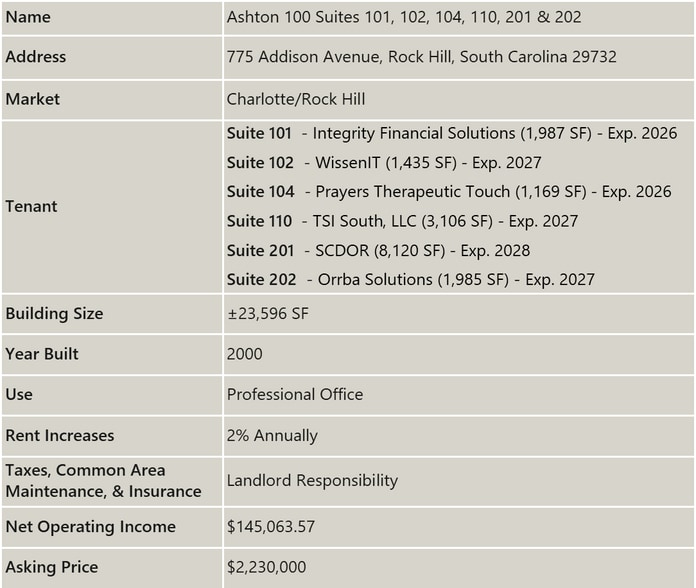The width and height of the screenshot is (696, 588).
Task: Select the Professional Office use value
Action: pyautogui.click(x=295, y=395)
